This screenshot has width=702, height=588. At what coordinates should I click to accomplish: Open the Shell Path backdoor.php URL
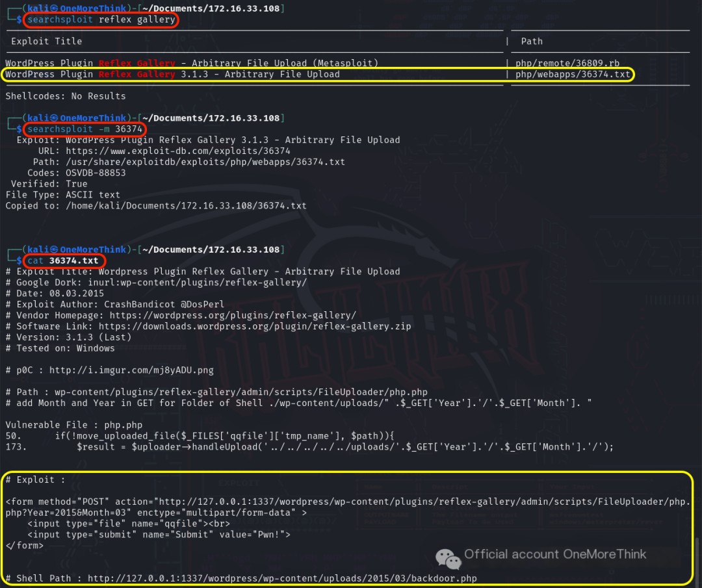click(x=282, y=579)
